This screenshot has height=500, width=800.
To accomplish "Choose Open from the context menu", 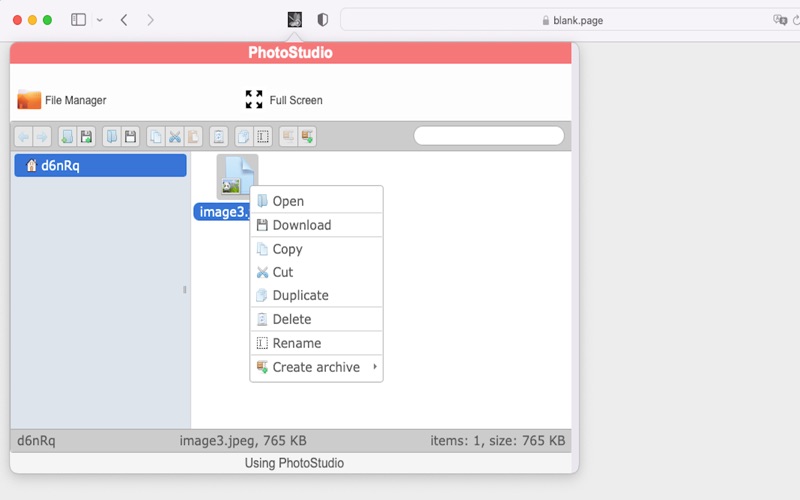I will [316, 201].
